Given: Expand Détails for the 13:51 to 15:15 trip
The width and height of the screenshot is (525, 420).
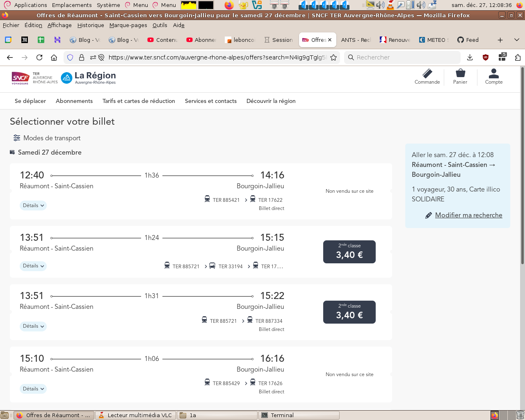Looking at the screenshot, I should pyautogui.click(x=33, y=266).
